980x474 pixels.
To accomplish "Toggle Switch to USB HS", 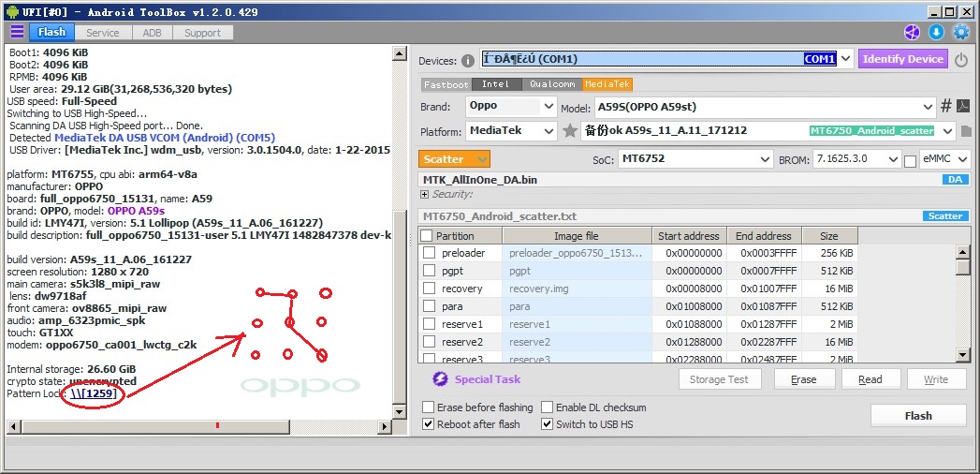I will point(547,424).
